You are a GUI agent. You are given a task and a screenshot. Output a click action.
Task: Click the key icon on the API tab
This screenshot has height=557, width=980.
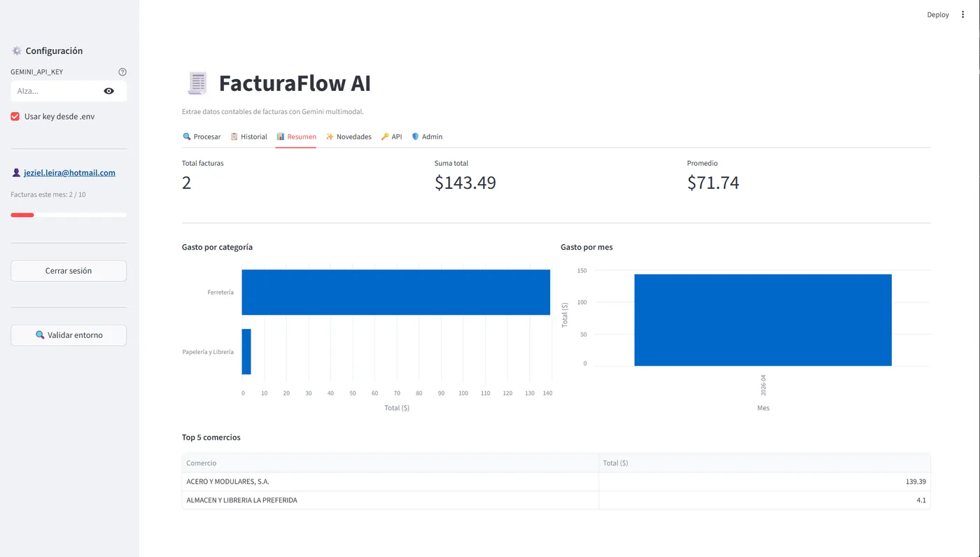pyautogui.click(x=384, y=136)
